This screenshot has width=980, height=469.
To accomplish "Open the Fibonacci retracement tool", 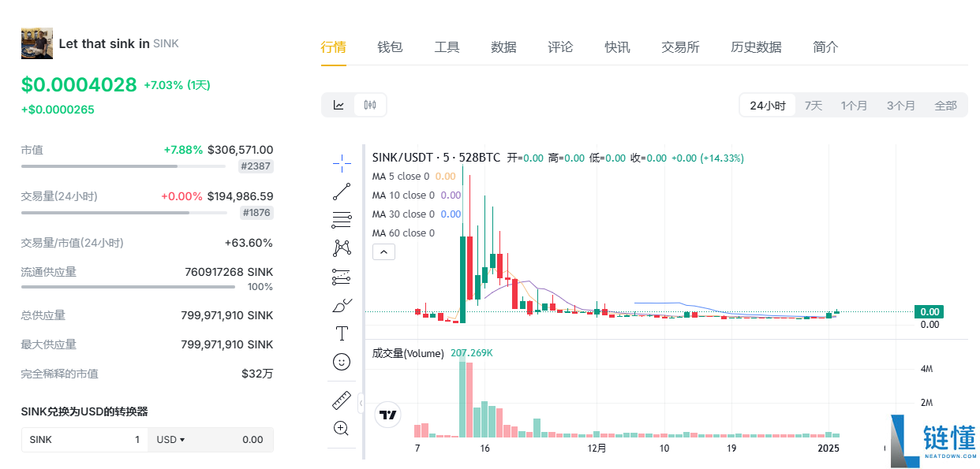I will pyautogui.click(x=342, y=220).
